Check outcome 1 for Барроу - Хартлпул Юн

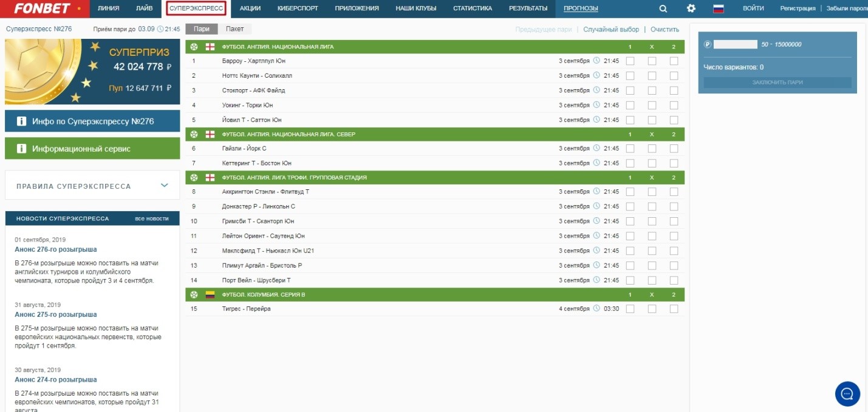pyautogui.click(x=630, y=61)
